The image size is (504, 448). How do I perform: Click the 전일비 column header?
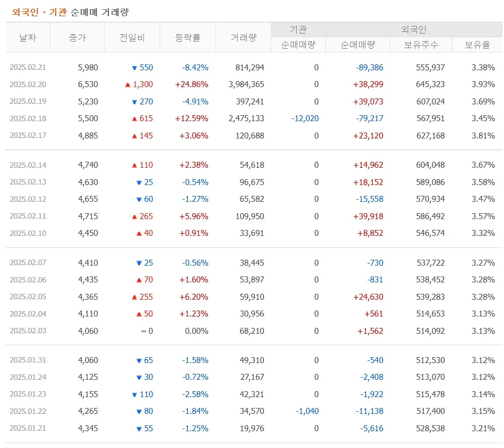132,37
